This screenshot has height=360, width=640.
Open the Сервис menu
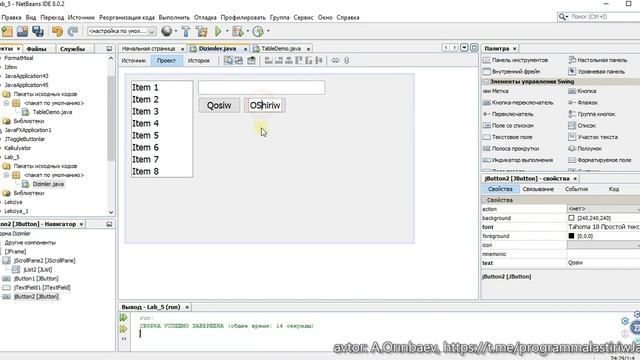(303, 18)
